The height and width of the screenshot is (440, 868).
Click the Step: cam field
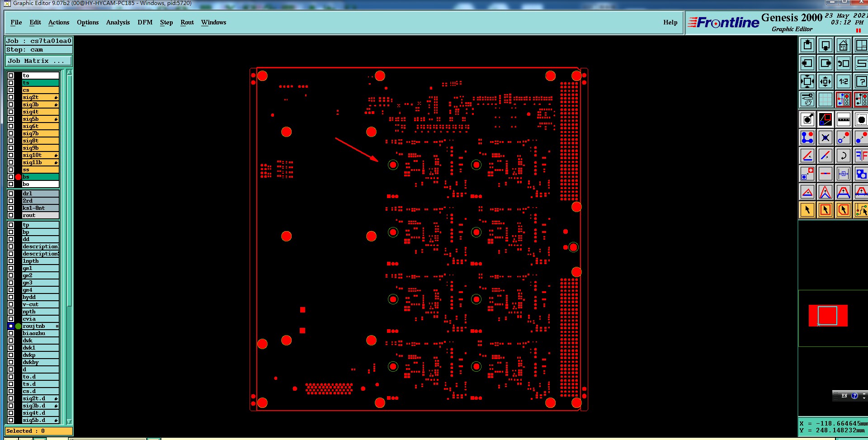tap(39, 50)
